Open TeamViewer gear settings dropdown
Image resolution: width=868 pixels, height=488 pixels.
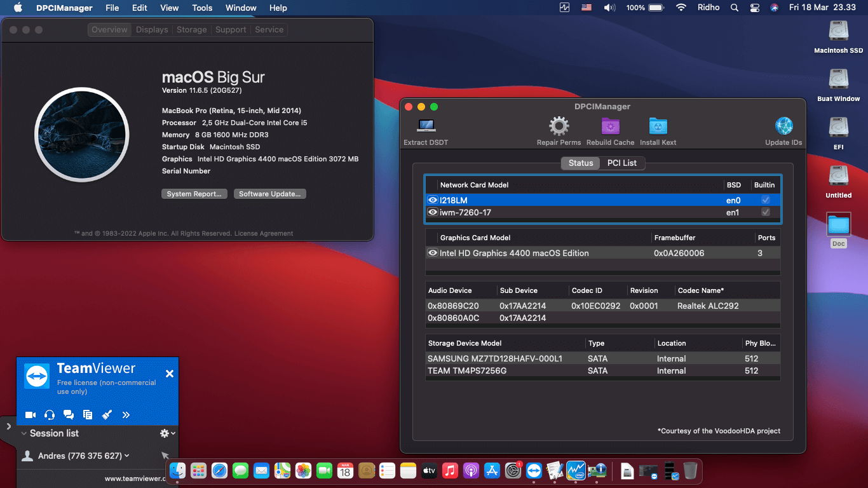click(x=168, y=433)
